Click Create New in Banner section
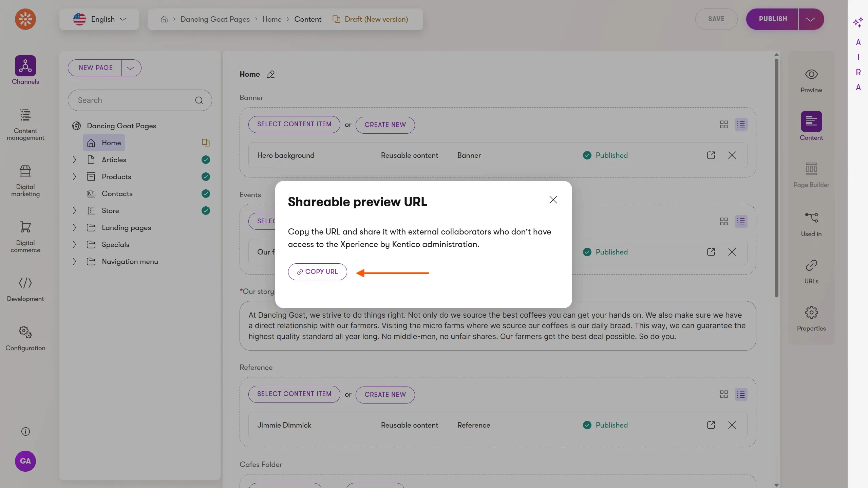This screenshot has height=488, width=868. [385, 125]
